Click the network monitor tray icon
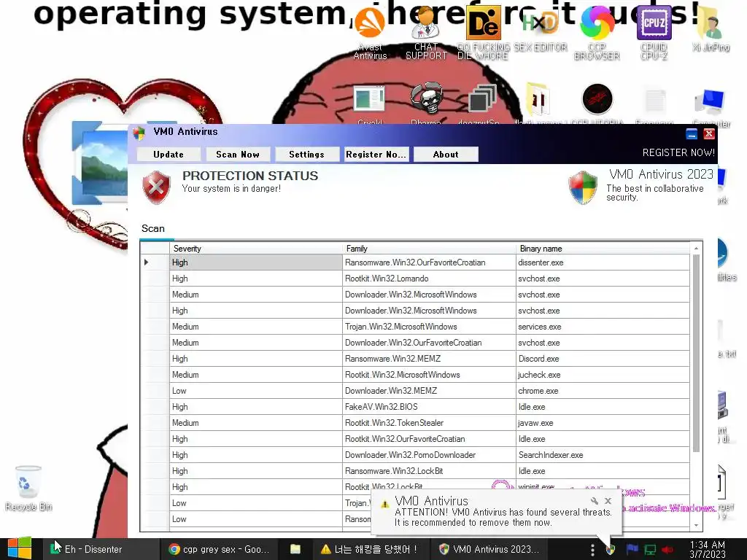Viewport: 747px width, 560px height. click(x=650, y=550)
